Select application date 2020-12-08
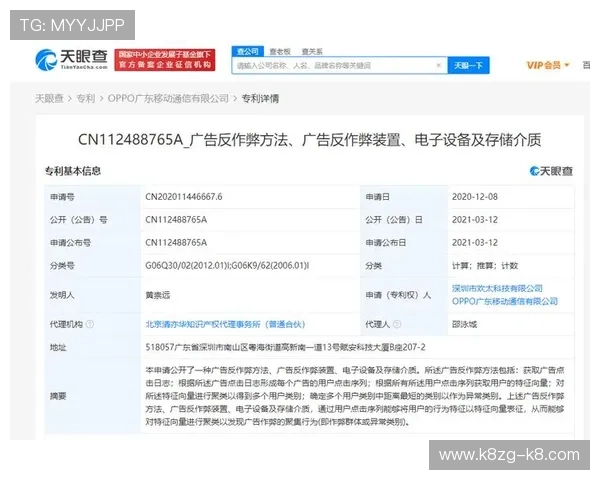Viewport: 600px width, 480px height. point(475,197)
